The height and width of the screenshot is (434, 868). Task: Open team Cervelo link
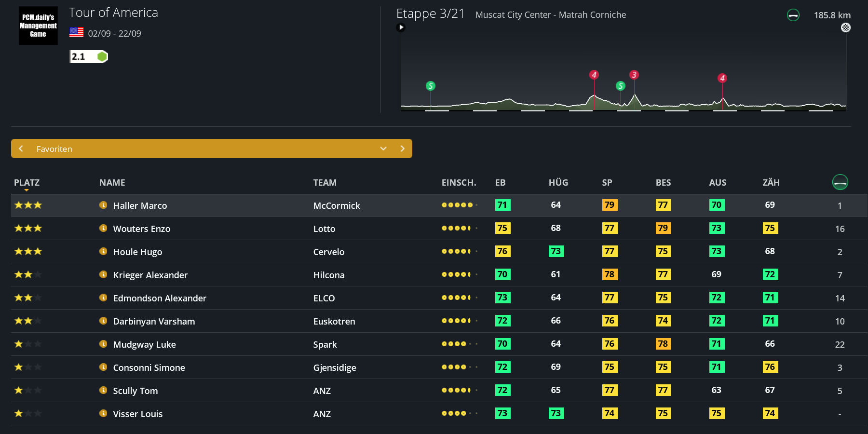tap(328, 252)
